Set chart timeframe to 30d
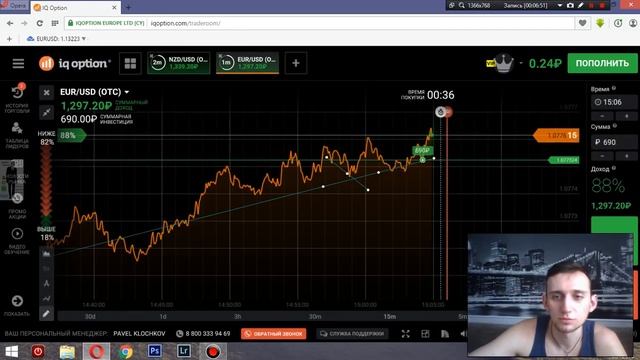The image size is (640, 360). (90, 317)
